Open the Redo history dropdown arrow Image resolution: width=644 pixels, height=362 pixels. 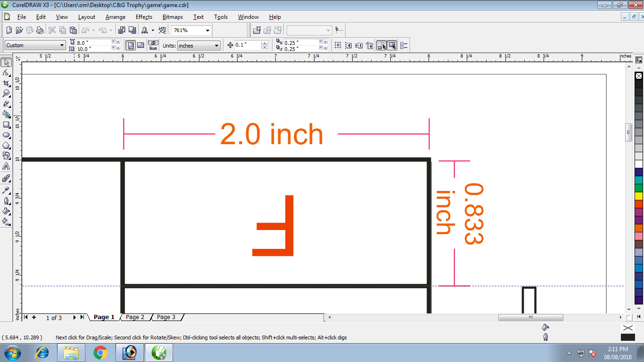pos(111,30)
